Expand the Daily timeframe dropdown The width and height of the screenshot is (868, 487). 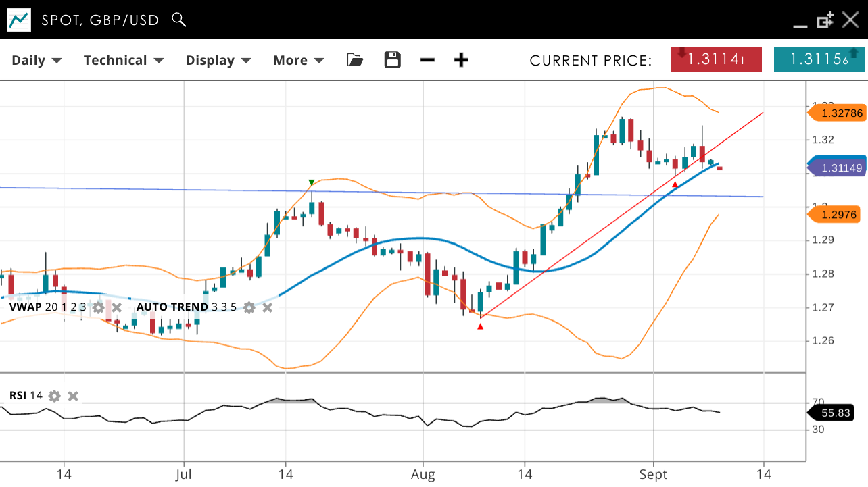pyautogui.click(x=37, y=60)
